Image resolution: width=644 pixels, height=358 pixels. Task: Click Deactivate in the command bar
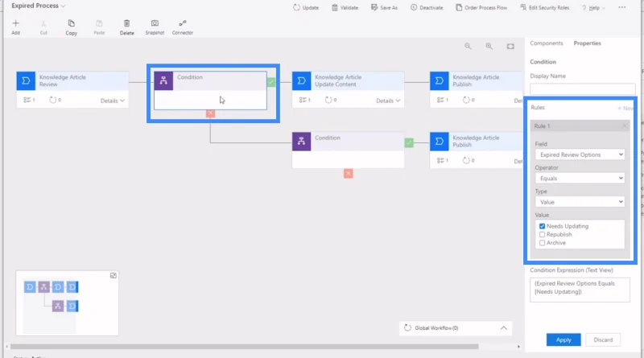tap(427, 7)
